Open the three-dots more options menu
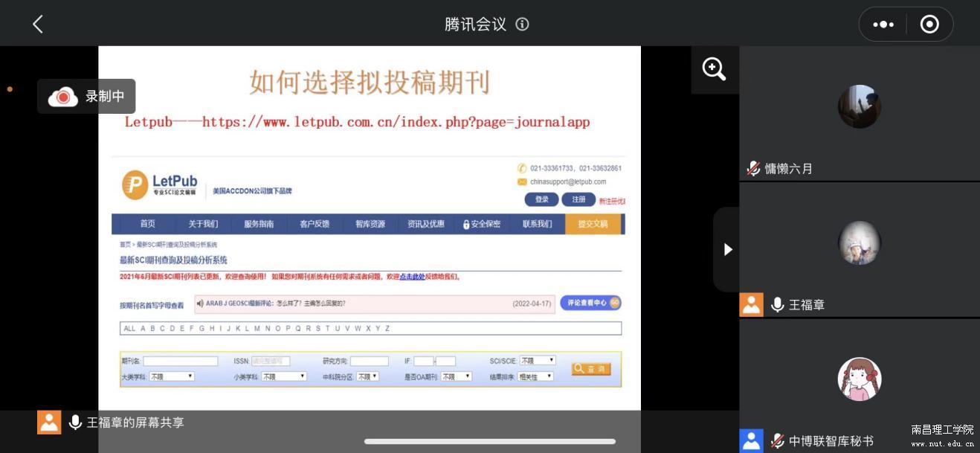The height and width of the screenshot is (453, 980). tap(883, 24)
